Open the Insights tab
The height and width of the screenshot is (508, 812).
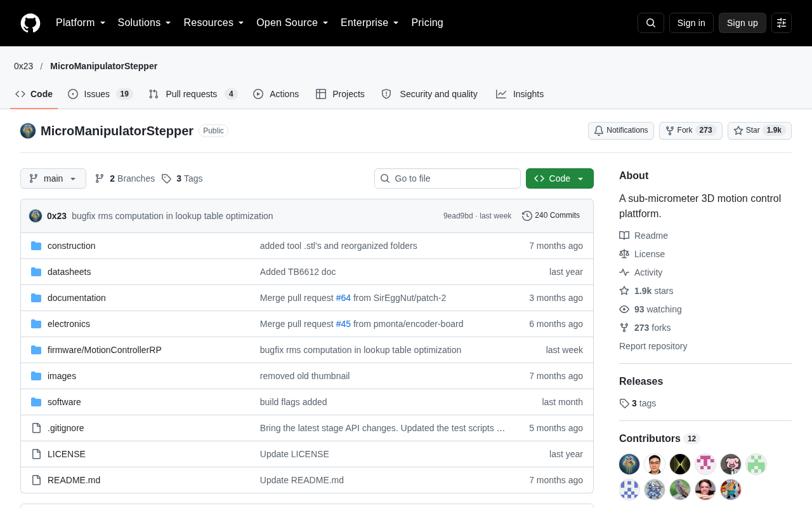pos(520,94)
